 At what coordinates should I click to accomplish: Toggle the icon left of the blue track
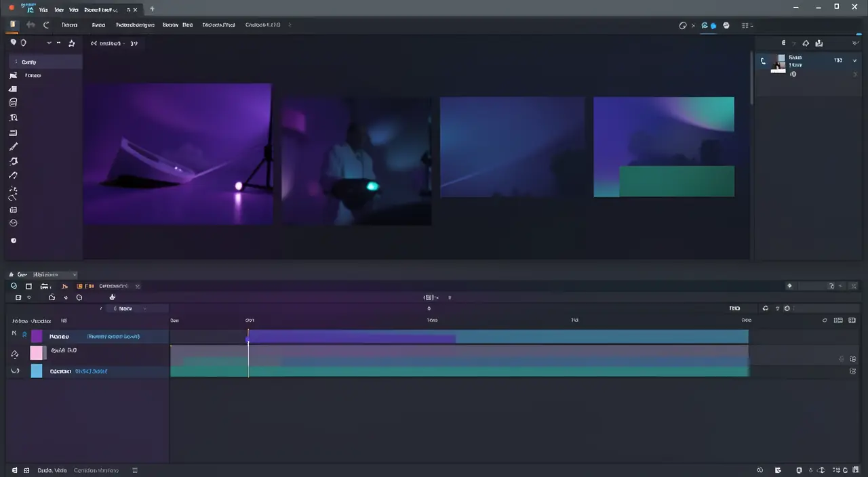tap(15, 371)
